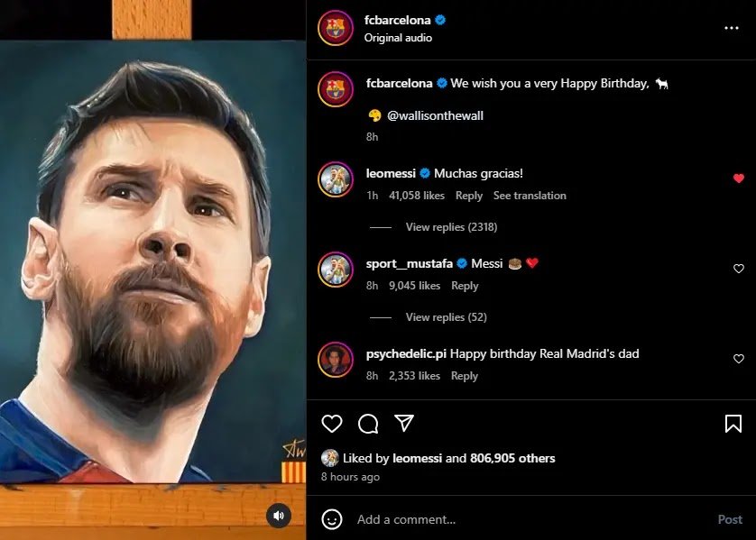This screenshot has height=540, width=756.
Task: Expand View replies (2318) under leomessi
Action: [x=451, y=227]
